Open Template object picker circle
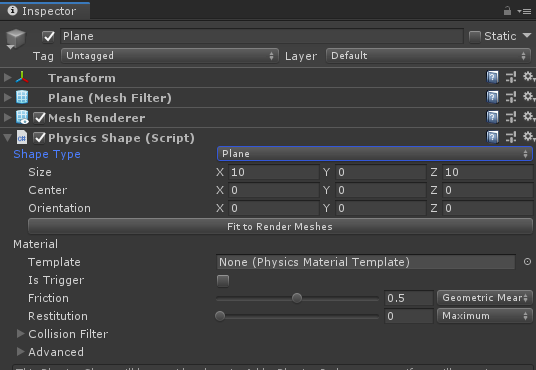This screenshot has width=536, height=370. coord(527,262)
